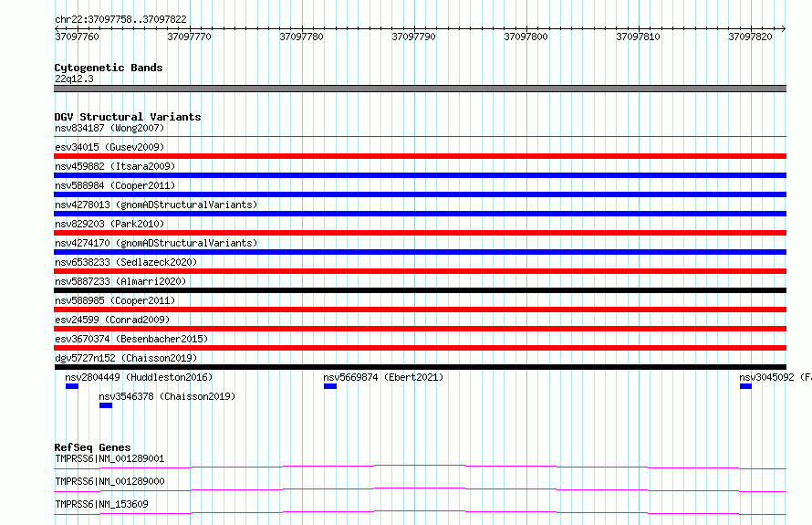This screenshot has height=525, width=812.
Task: Select the red bar for esv24599
Action: pyautogui.click(x=420, y=329)
